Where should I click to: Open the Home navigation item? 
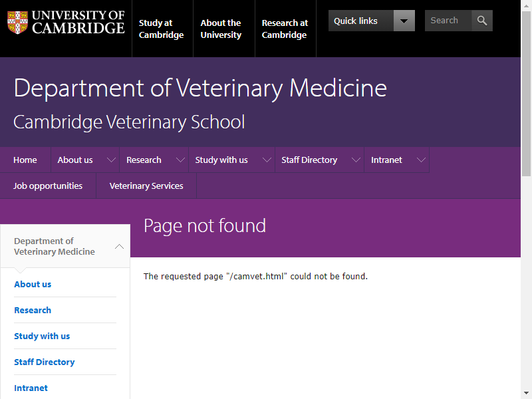25,160
